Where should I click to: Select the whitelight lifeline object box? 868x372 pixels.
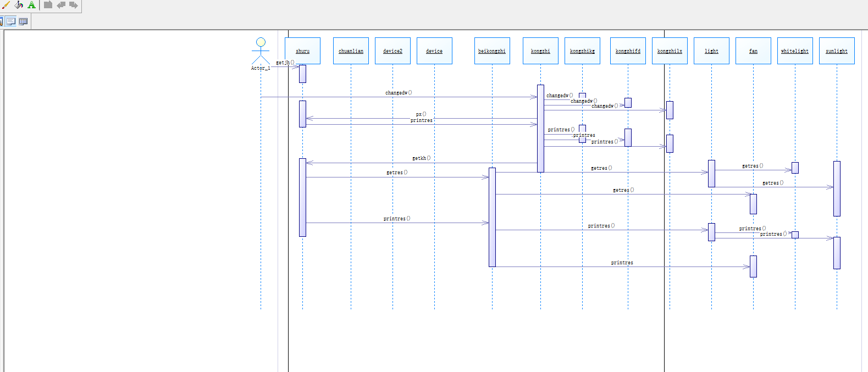click(795, 51)
